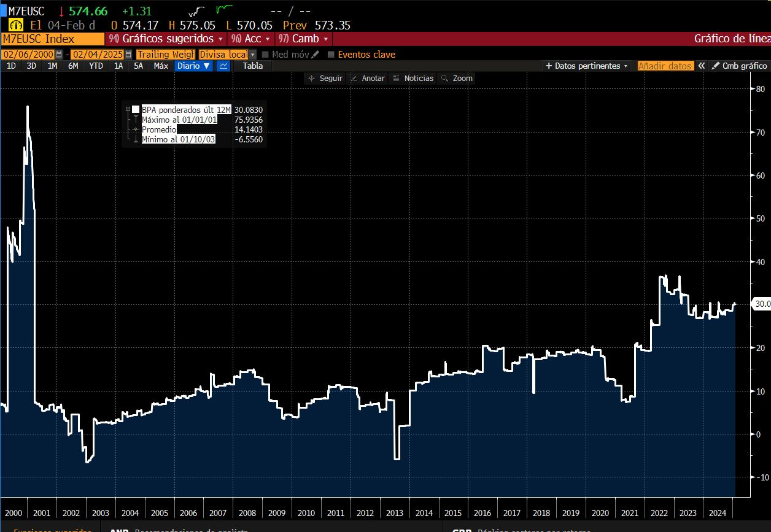Click the Anotar annotation tool
Image resolution: width=771 pixels, height=532 pixels.
click(368, 78)
